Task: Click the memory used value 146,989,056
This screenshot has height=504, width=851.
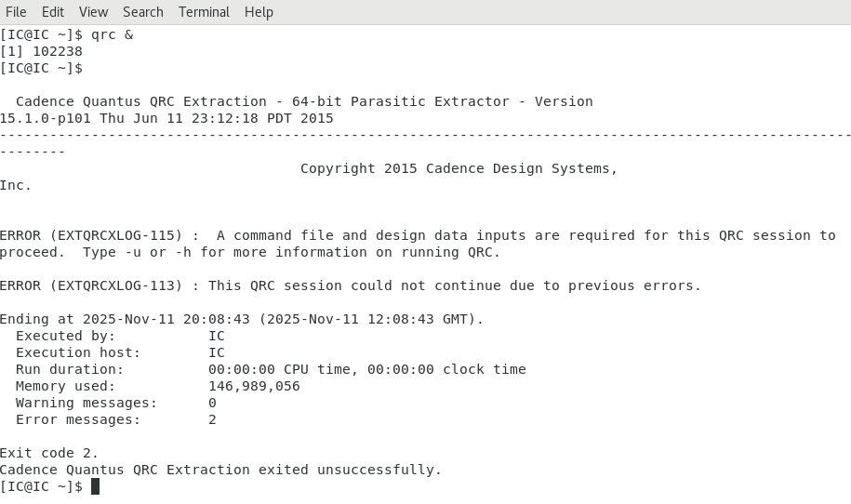Action: [254, 386]
